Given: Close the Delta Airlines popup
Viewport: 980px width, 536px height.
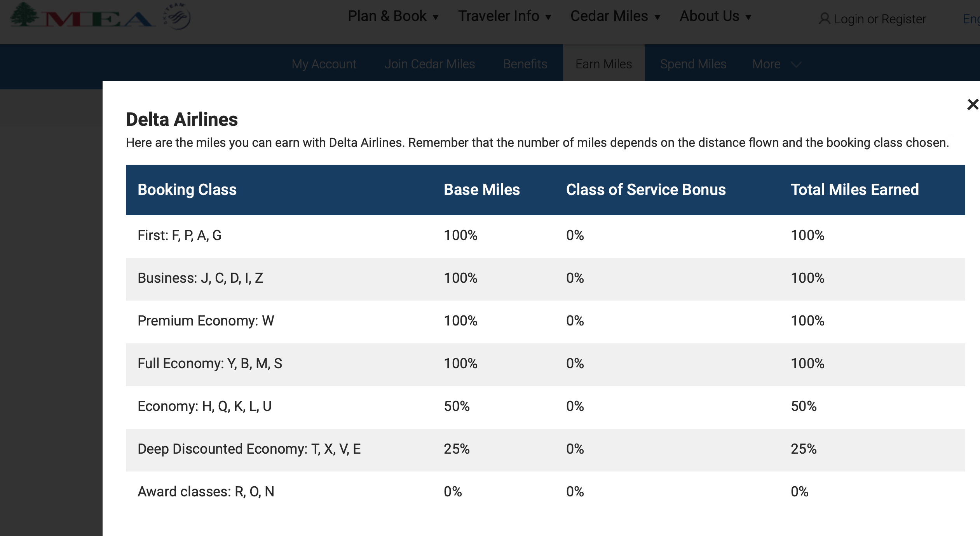Looking at the screenshot, I should 972,104.
